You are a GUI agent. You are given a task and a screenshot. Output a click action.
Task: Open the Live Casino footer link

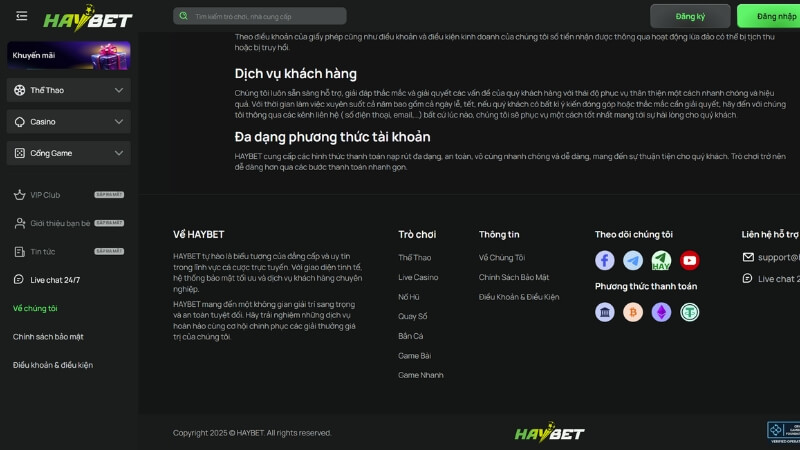point(418,277)
